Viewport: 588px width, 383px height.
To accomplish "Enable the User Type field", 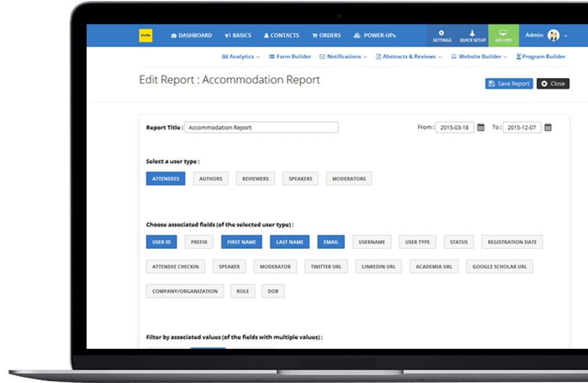I will [x=417, y=242].
